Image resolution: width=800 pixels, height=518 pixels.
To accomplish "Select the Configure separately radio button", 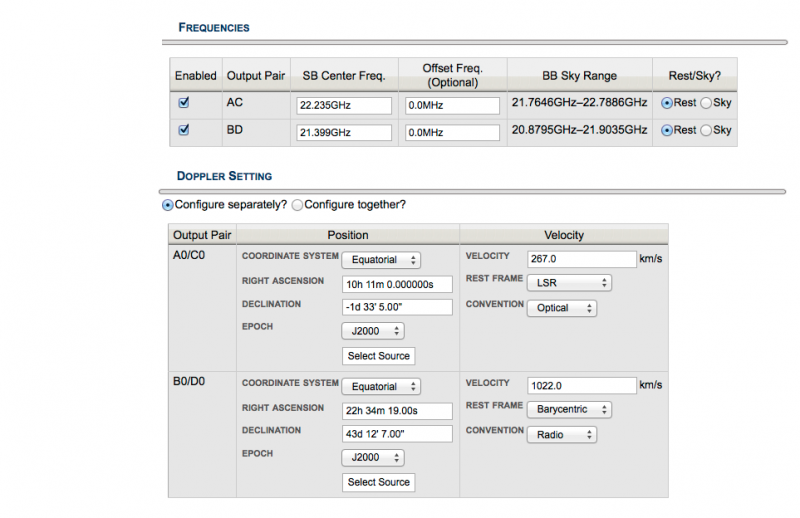I will click(167, 205).
